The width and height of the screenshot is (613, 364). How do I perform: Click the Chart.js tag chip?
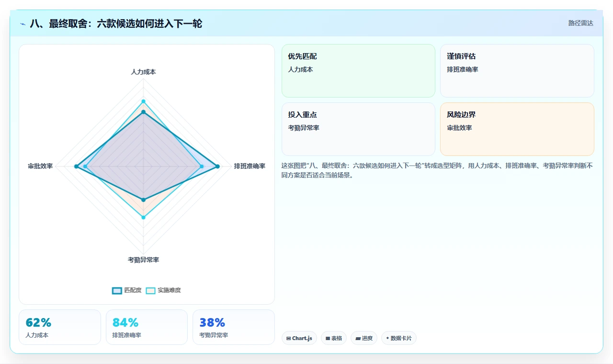(x=299, y=338)
